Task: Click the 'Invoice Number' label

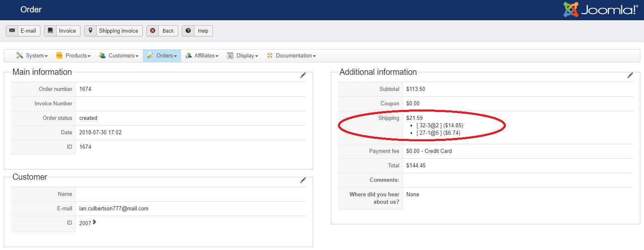Action: coord(54,103)
